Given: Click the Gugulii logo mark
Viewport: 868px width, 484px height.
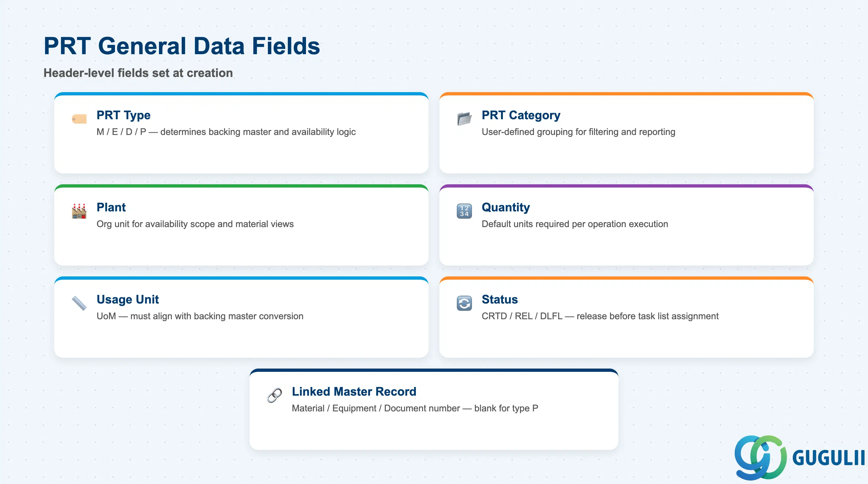Looking at the screenshot, I should pos(761,457).
